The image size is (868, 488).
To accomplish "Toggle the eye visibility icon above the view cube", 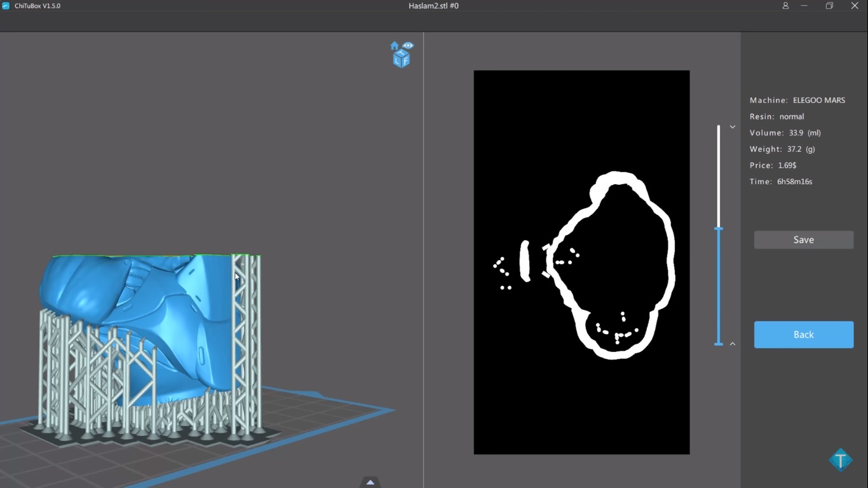I will 408,46.
